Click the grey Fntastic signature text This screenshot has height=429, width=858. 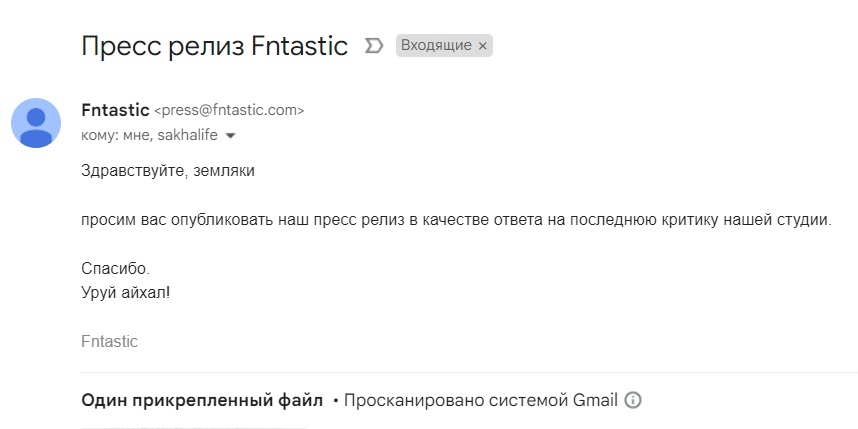tap(109, 342)
